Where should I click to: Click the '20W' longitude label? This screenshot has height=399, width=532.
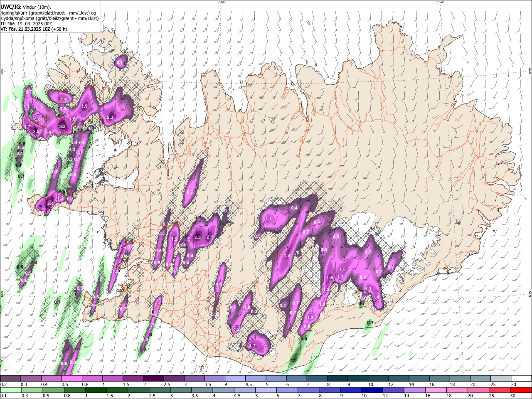[221, 2]
